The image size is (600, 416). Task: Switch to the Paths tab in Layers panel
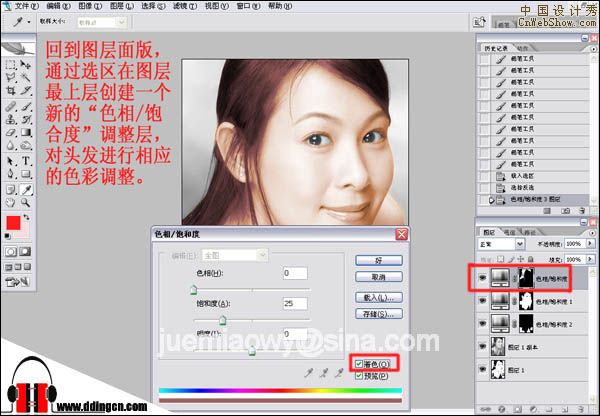529,232
